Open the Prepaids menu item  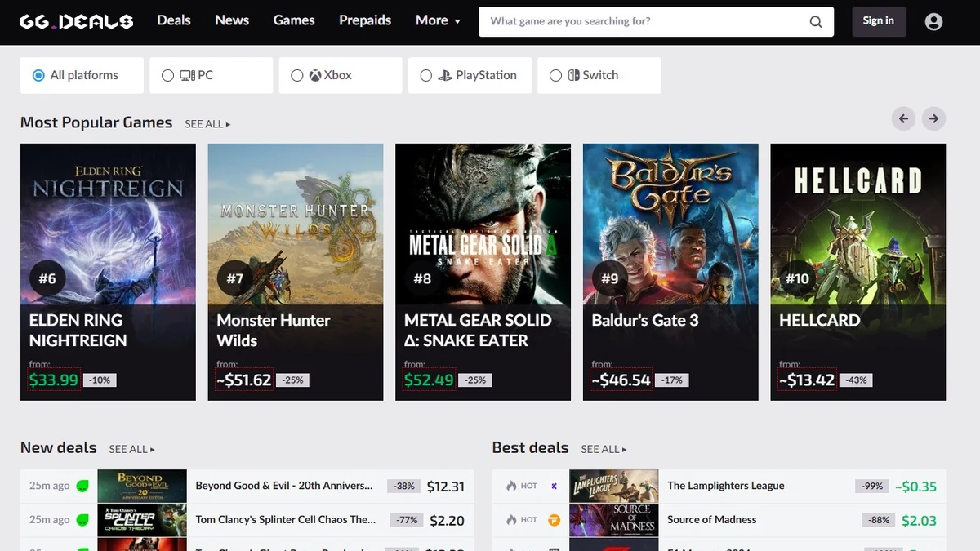(x=365, y=20)
